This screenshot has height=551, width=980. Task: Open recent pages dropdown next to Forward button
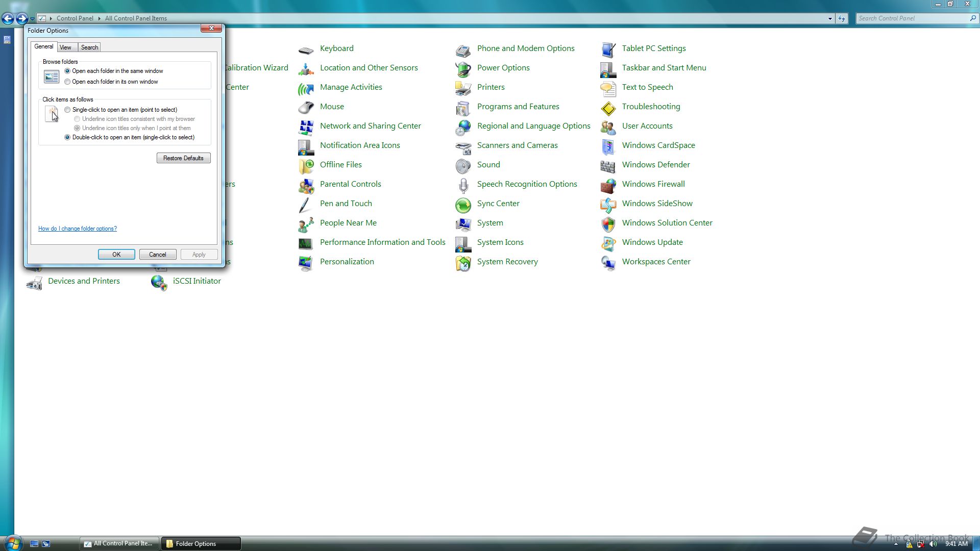pyautogui.click(x=32, y=19)
